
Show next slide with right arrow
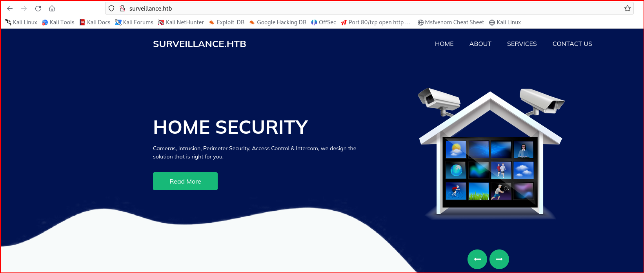point(499,259)
